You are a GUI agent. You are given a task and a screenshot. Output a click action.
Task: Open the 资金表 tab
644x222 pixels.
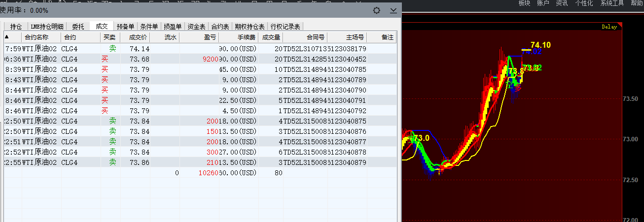[196, 27]
